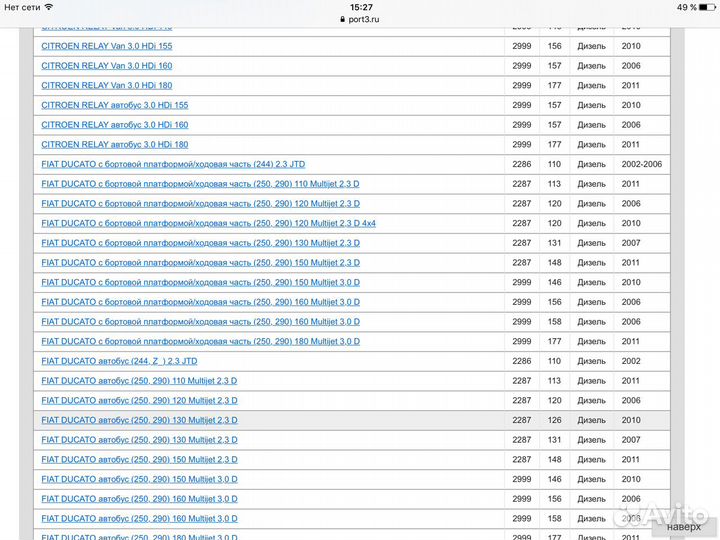Open FIAT DUCATO 120 Multijet 2,3 D 4x4

tap(208, 223)
